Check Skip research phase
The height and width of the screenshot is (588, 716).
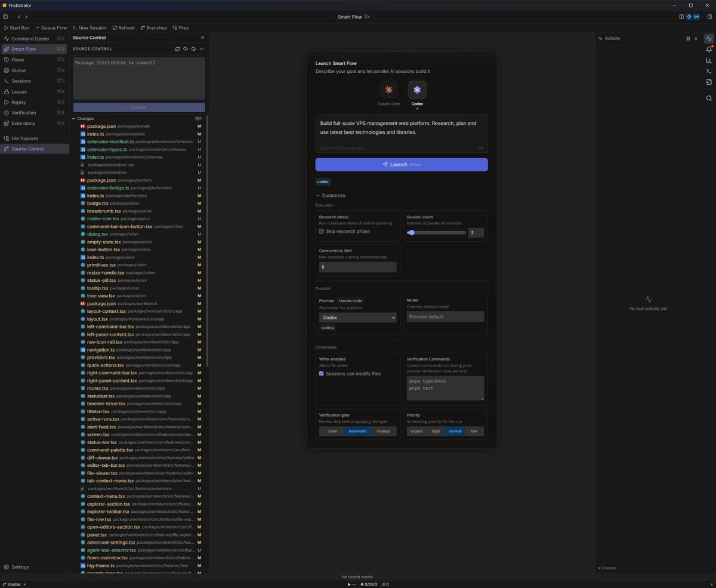322,231
